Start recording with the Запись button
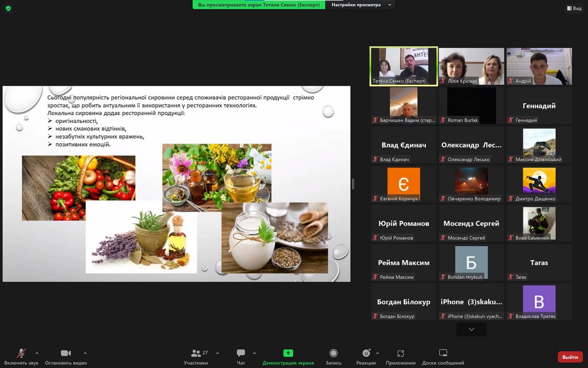 333,354
